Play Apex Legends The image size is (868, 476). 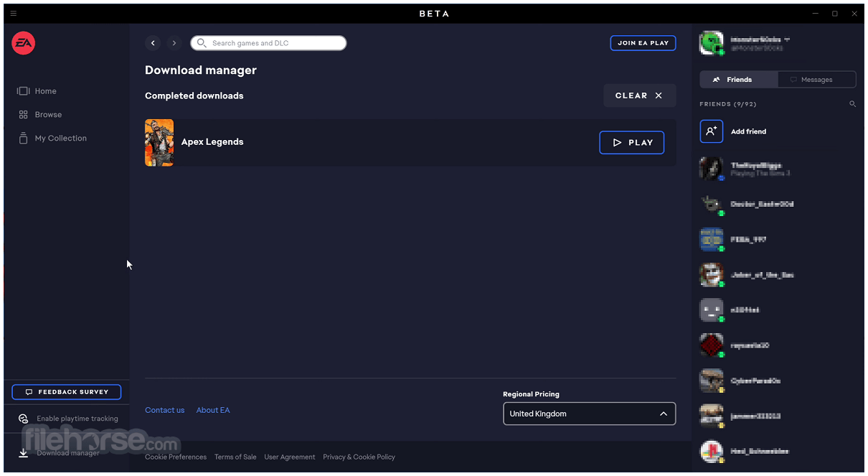[631, 143]
